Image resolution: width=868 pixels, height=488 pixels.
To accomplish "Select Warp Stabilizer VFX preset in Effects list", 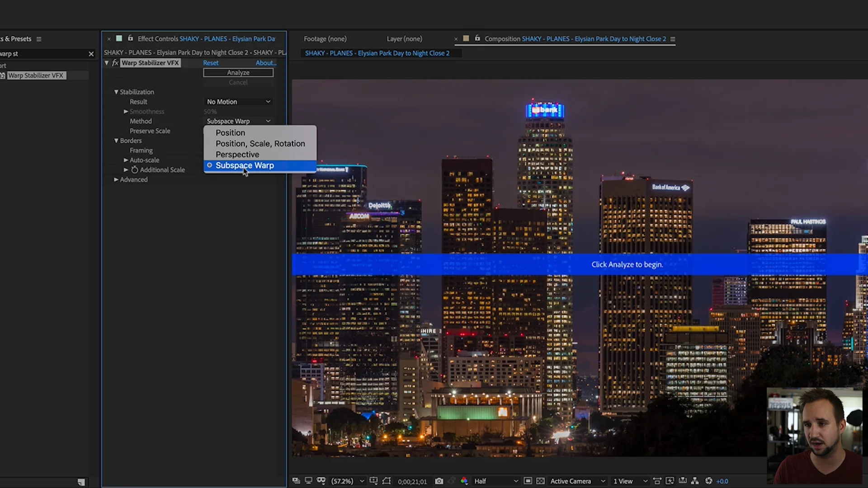I will tap(37, 75).
